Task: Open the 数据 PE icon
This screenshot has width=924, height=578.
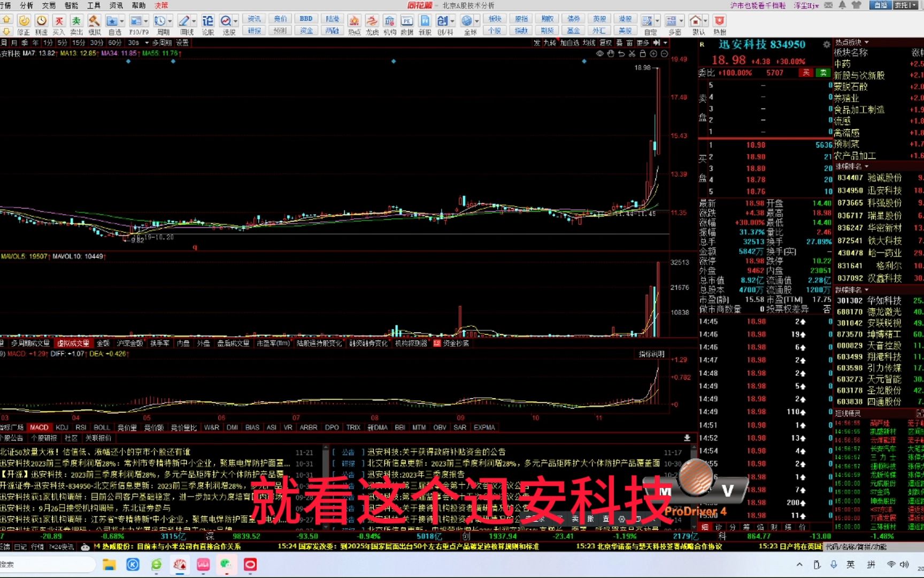Action: [407, 21]
